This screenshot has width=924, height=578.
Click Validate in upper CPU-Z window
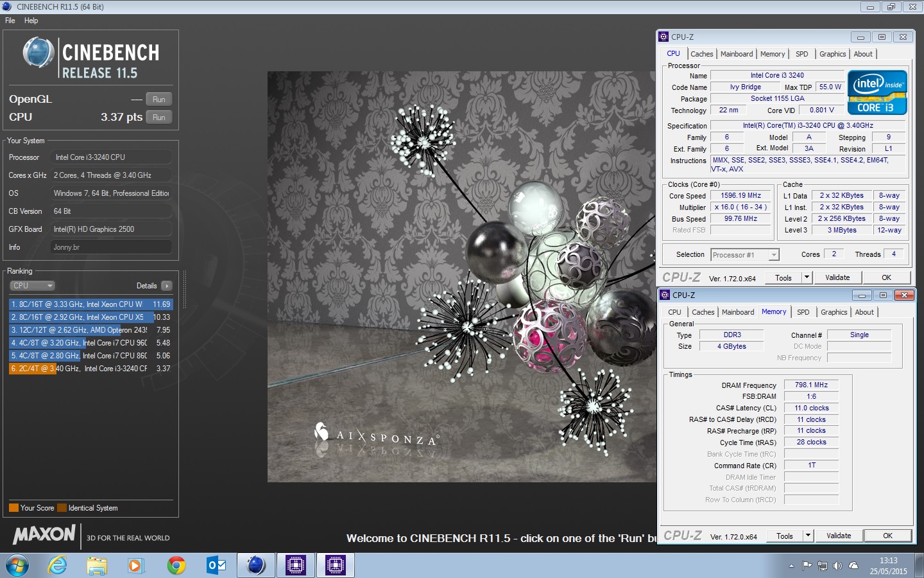(837, 278)
